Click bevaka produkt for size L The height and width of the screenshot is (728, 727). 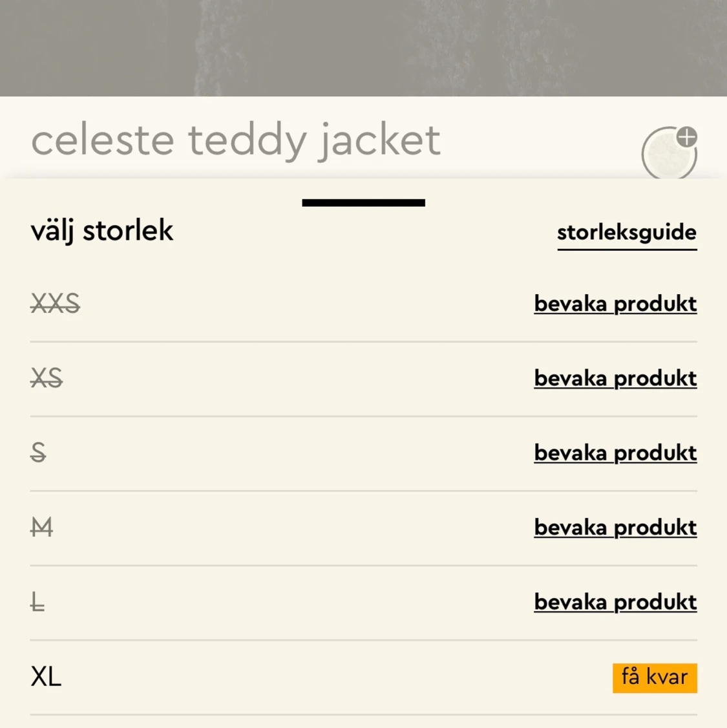click(x=615, y=602)
